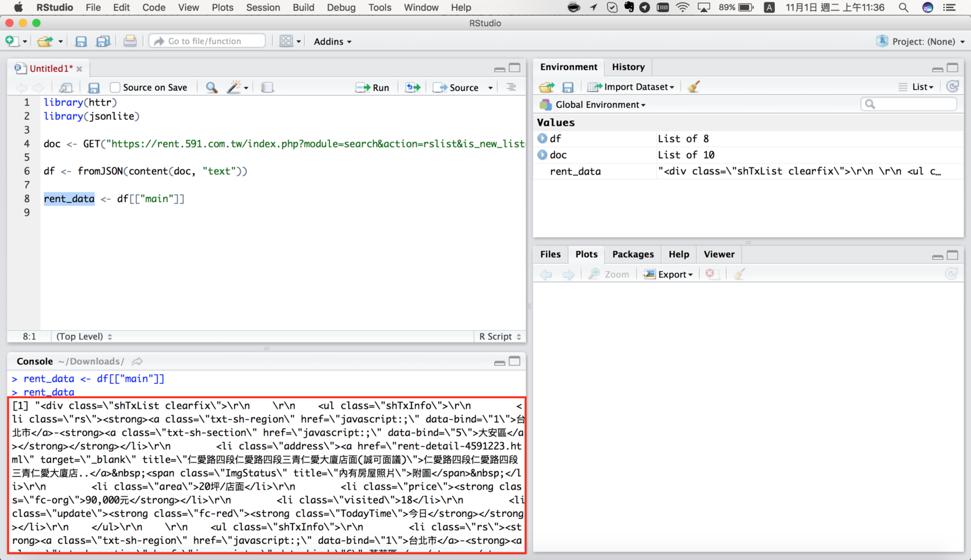Open macOS Notification Center icon
This screenshot has height=560, width=971.
(950, 7)
